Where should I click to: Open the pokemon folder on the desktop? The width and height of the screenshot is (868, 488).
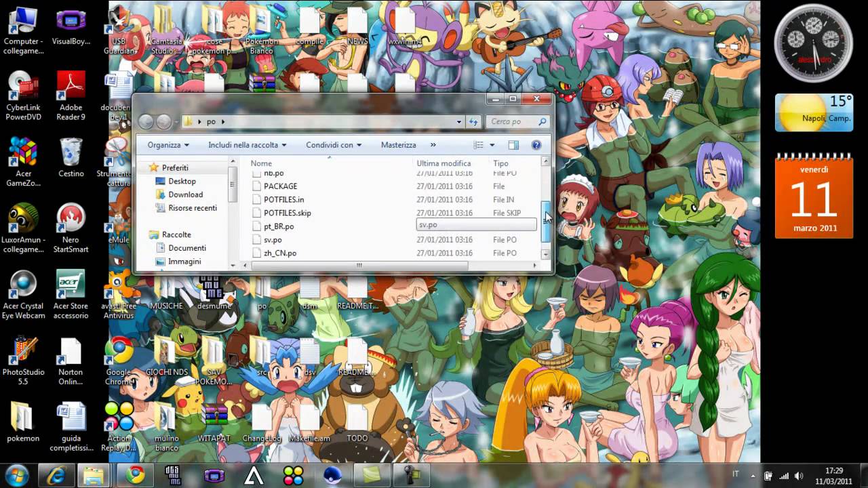[23, 422]
